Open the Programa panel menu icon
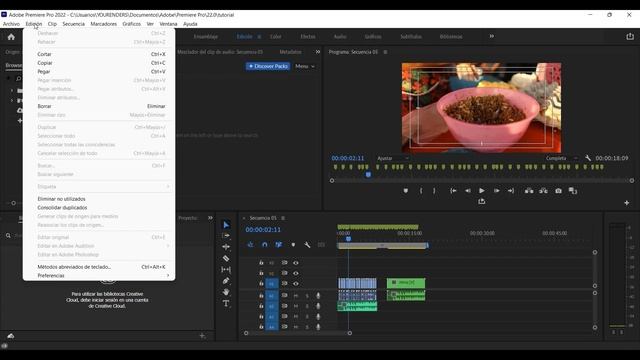 tap(385, 52)
